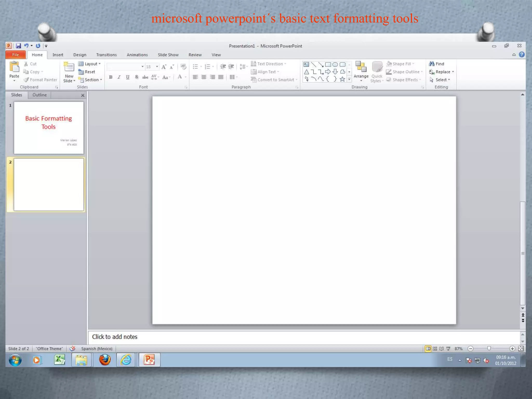Click the Arrange icon in Drawing group

click(x=361, y=67)
